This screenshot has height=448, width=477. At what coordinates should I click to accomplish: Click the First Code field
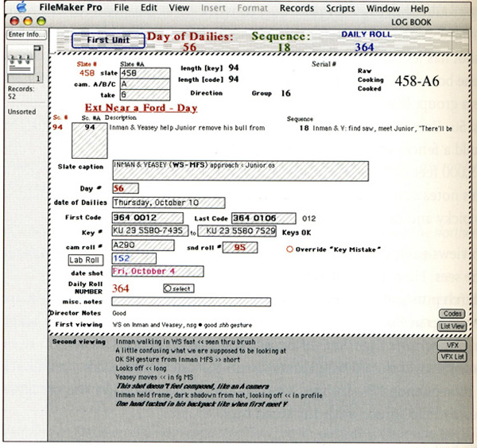(147, 218)
